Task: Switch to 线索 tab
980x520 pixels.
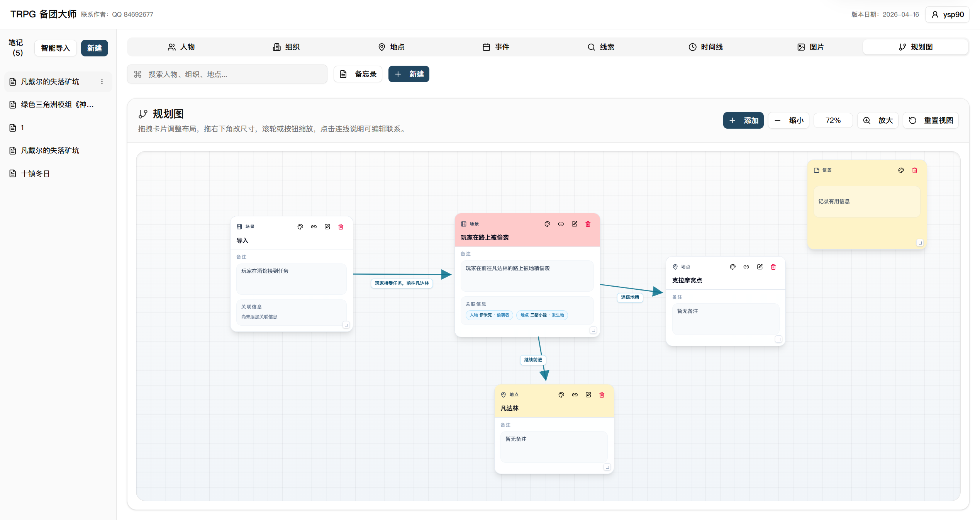Action: click(601, 47)
